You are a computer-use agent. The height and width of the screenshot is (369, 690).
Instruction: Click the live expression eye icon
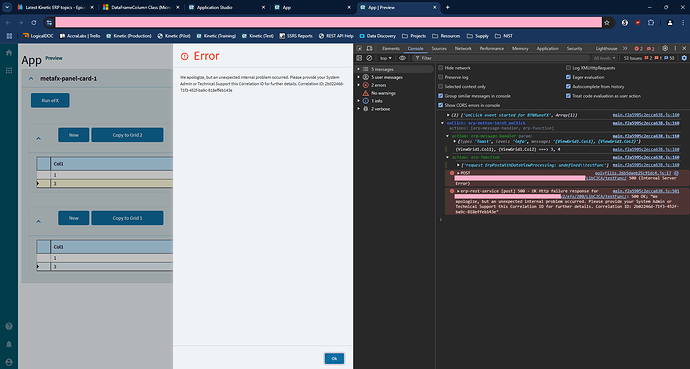(402, 58)
